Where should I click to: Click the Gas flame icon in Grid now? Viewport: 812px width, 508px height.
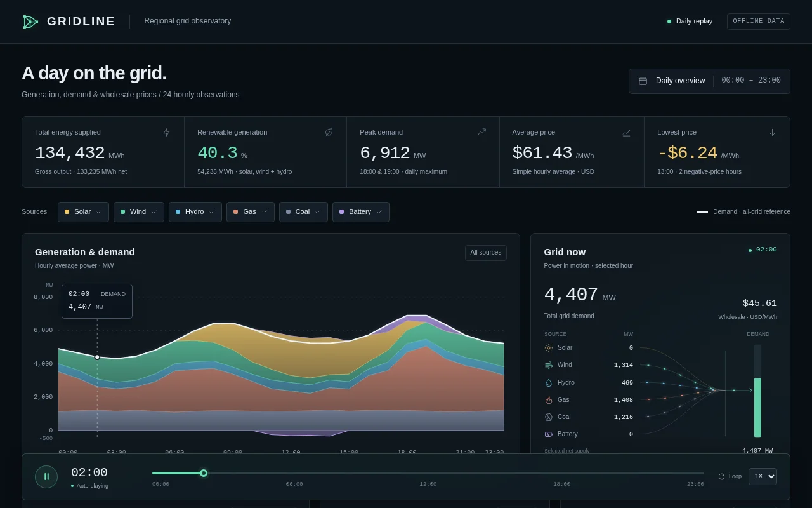point(549,400)
